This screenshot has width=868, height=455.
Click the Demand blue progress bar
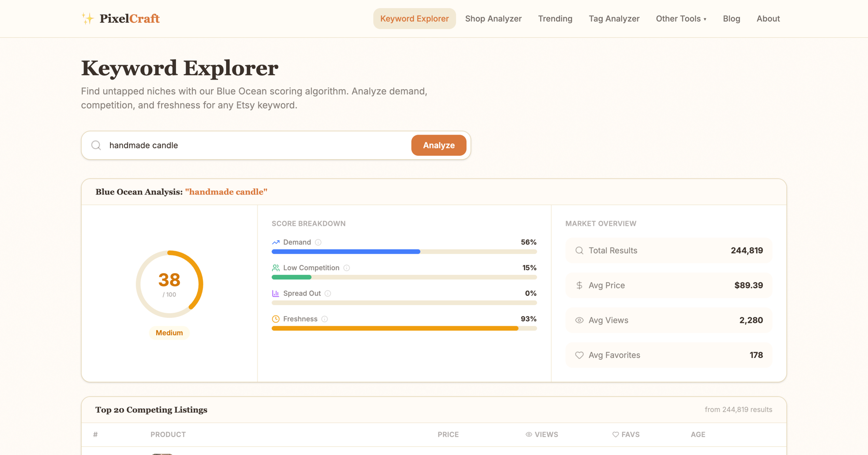click(x=346, y=252)
